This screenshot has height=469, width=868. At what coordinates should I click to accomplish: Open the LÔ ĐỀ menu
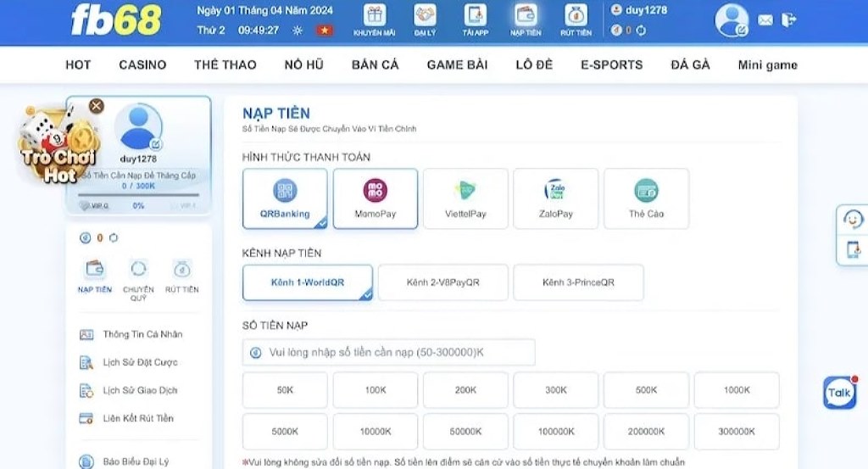534,64
